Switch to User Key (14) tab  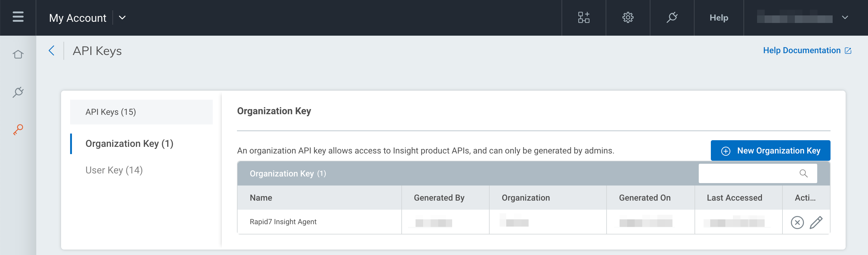tap(114, 170)
